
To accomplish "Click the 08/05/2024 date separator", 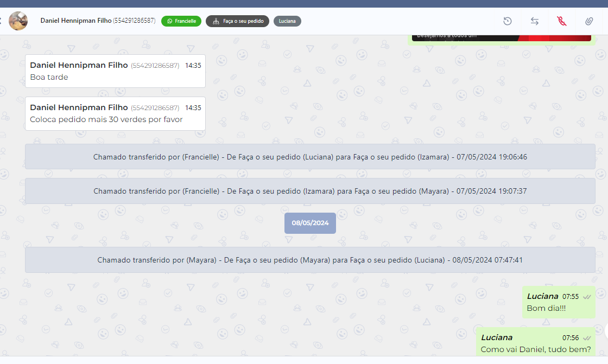I will pos(310,223).
